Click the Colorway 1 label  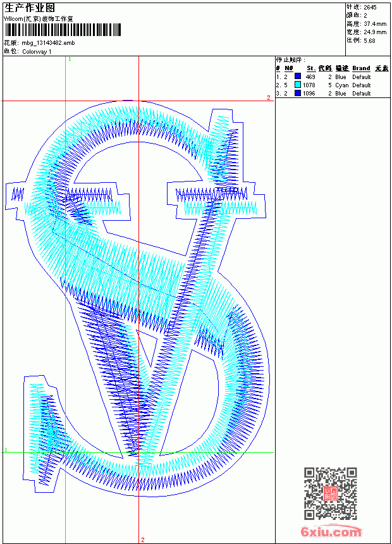[x=37, y=52]
